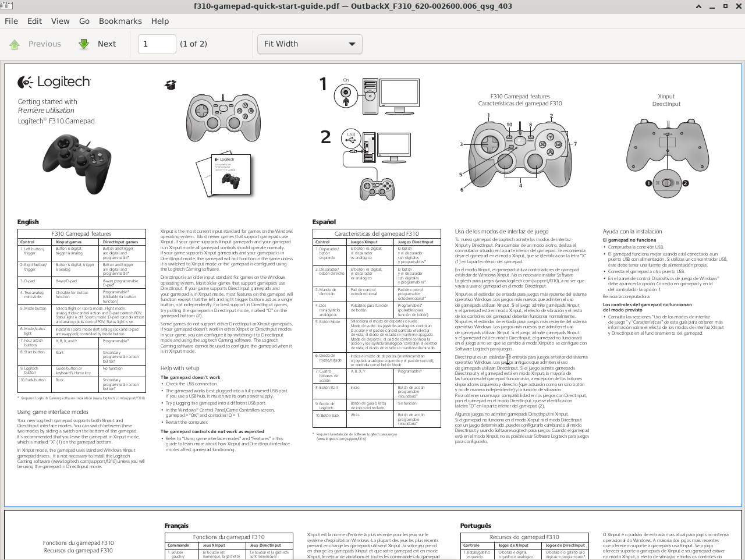Click "The gamepad controls do not work as expected"
Viewport: 745px width, 560px height.
212,432
